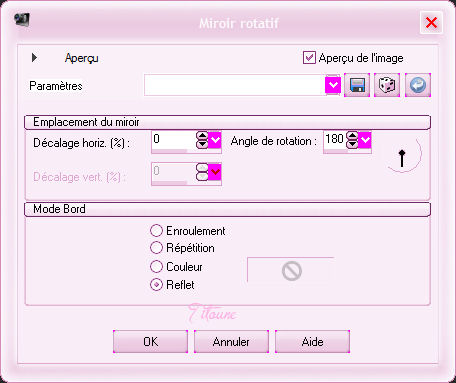Click the Emplacement du miroir group header
456x383 pixels.
pyautogui.click(x=227, y=122)
